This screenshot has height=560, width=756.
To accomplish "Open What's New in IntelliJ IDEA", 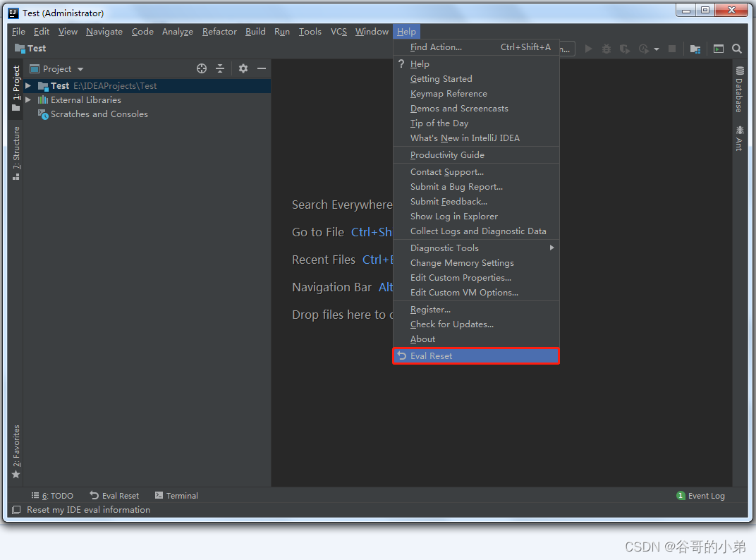I will (x=476, y=138).
